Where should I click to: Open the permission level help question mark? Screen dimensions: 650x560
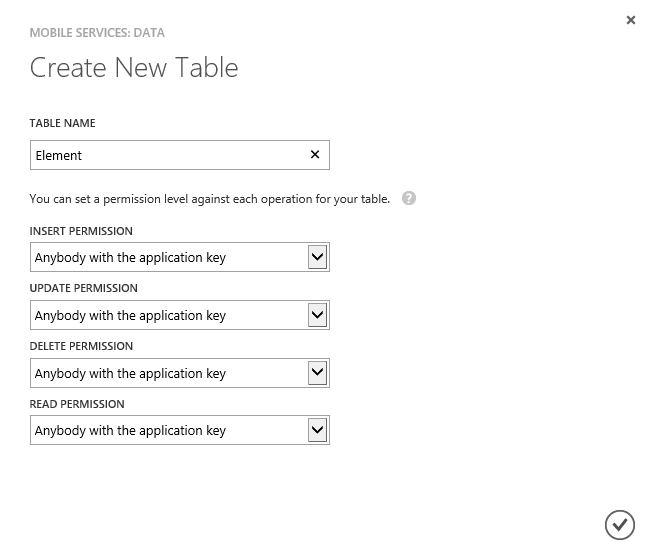[x=409, y=199]
